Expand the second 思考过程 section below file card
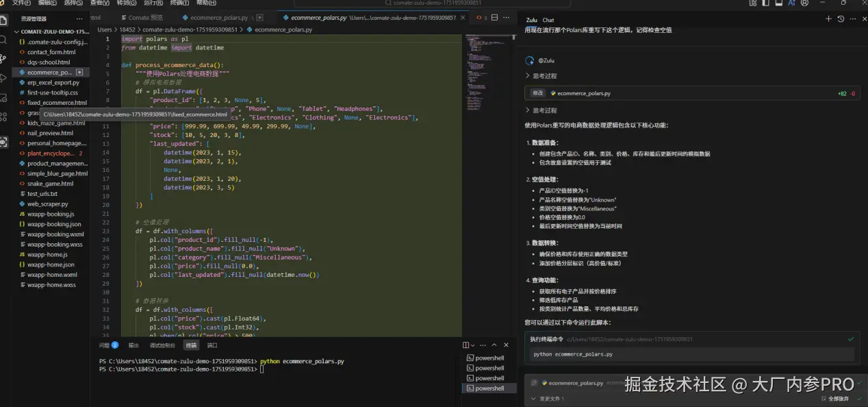 (x=541, y=110)
